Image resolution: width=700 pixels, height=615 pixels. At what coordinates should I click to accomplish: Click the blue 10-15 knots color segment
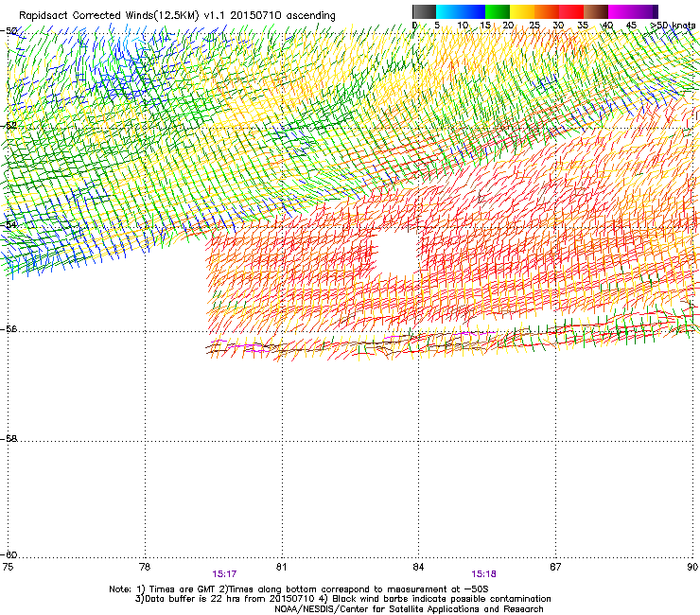point(473,11)
